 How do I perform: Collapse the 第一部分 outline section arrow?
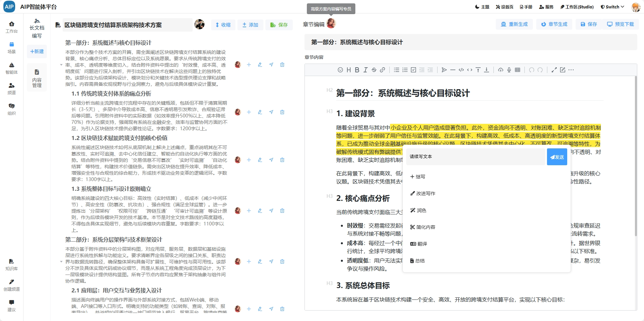61,65
